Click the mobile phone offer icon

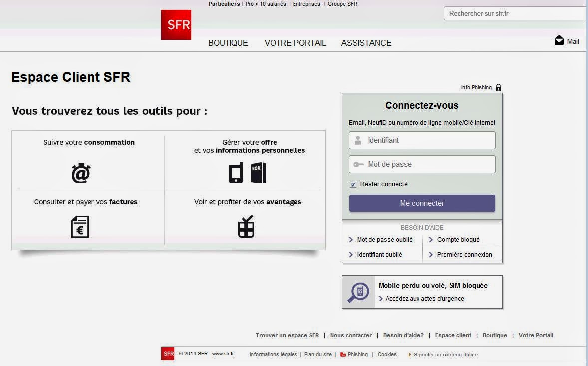[236, 173]
